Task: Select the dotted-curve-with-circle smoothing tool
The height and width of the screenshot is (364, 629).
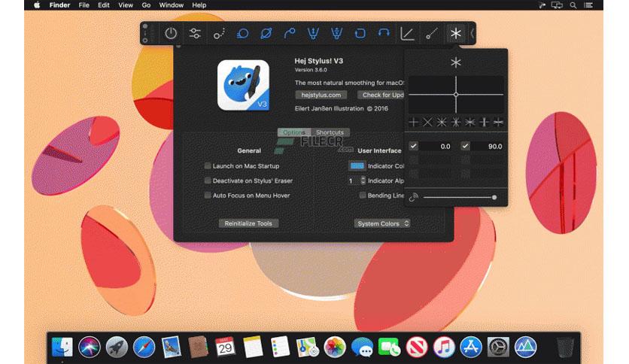Action: tap(219, 34)
